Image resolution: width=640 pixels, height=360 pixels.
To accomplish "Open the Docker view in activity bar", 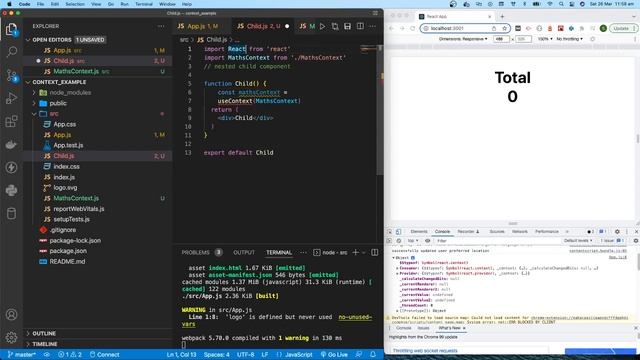I will click(11, 144).
